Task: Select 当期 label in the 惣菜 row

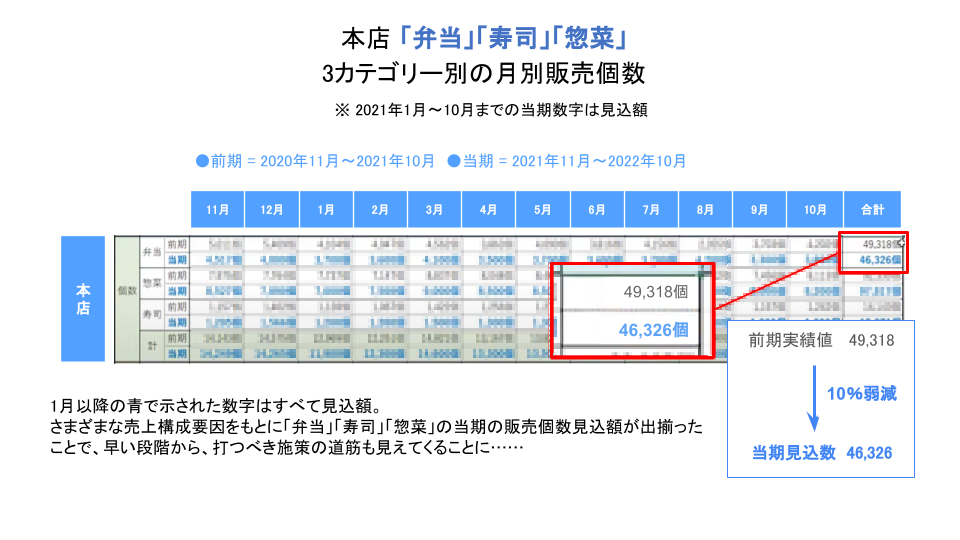Action: click(177, 291)
